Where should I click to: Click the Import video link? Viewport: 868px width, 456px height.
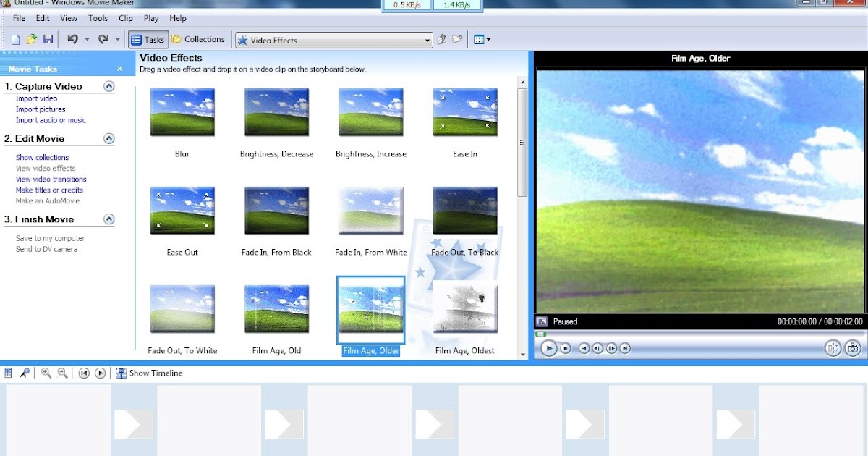click(x=36, y=98)
